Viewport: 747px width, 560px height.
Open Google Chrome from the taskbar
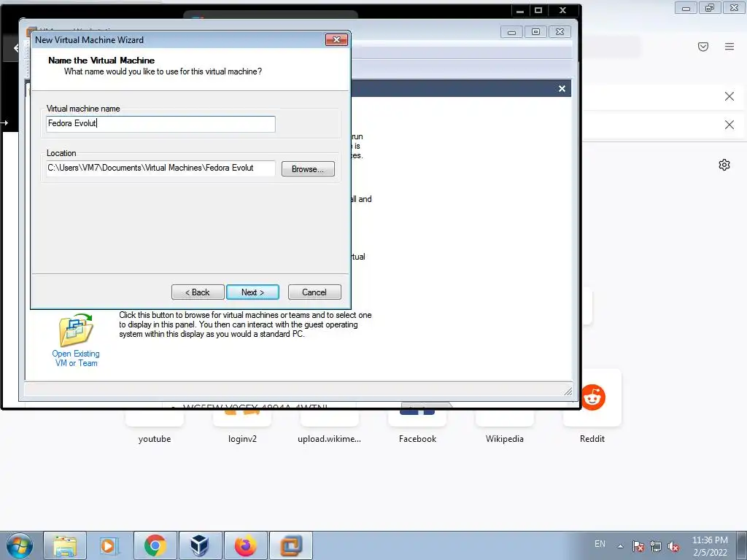155,545
